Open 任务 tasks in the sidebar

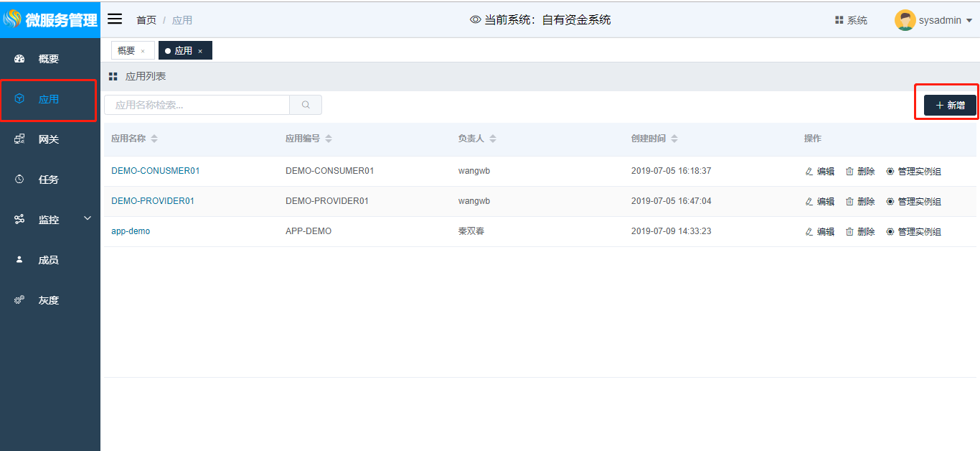(48, 180)
